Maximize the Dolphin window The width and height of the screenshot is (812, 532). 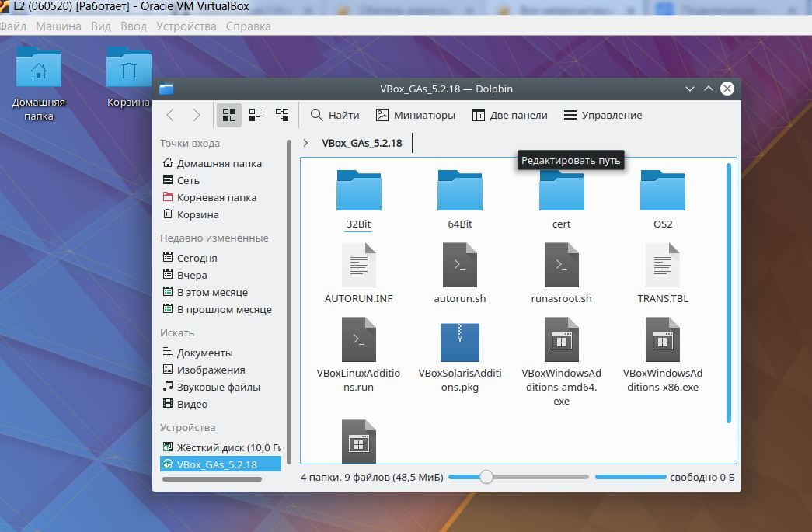[709, 89]
